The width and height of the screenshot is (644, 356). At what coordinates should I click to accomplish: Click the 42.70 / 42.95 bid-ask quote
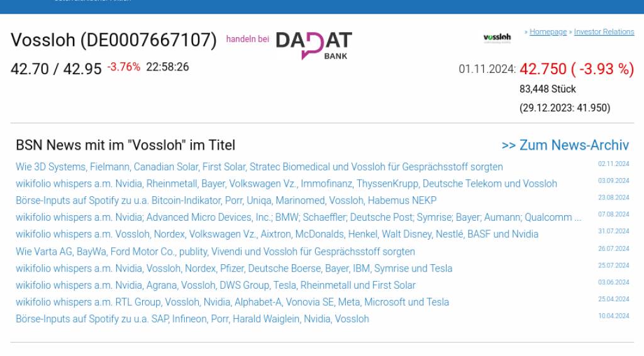[x=56, y=69]
